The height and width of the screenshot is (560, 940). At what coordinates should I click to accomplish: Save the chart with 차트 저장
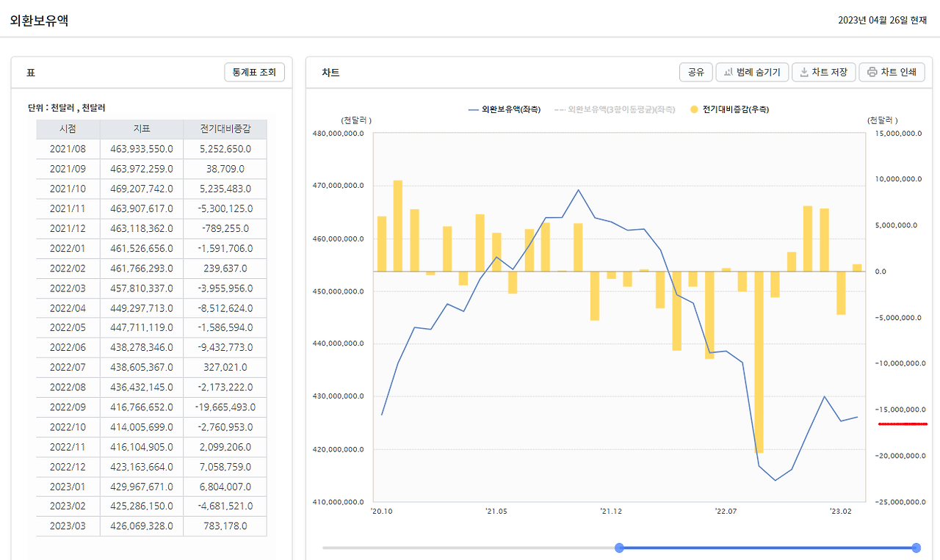[824, 72]
